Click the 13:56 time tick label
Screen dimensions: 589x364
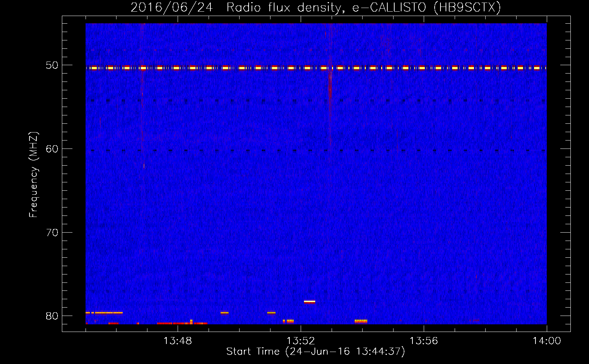424,341
